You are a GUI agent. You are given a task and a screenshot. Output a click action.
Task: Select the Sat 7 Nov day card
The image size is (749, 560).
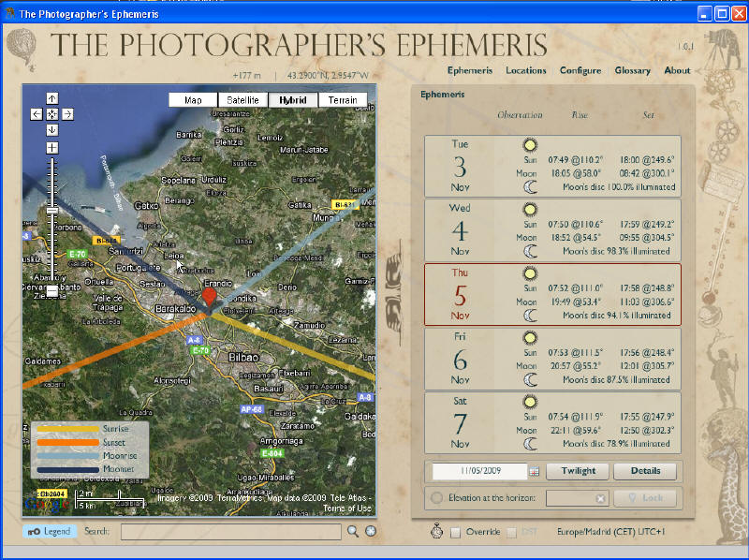(x=552, y=423)
